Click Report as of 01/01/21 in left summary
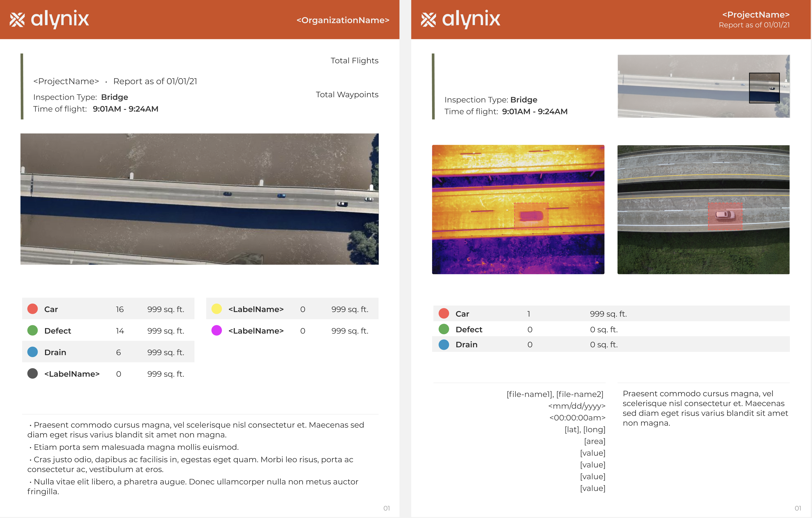This screenshot has width=812, height=518. click(x=155, y=81)
